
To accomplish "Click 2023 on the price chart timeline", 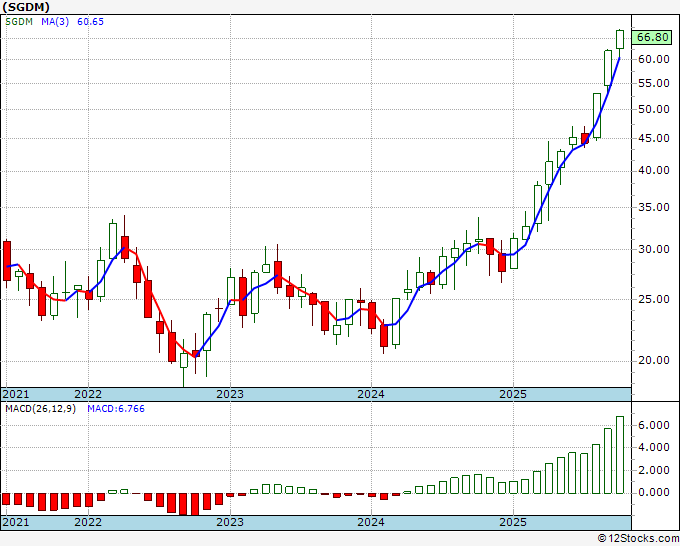I will (230, 394).
